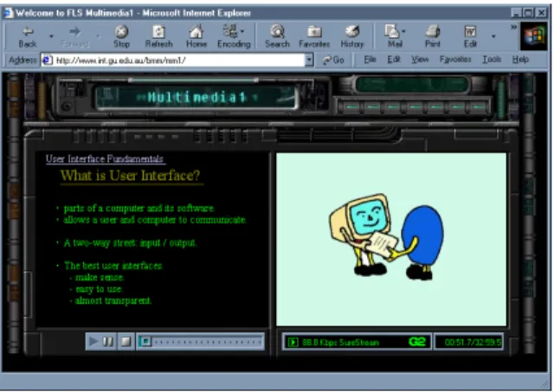Click the media seek slider track
The height and width of the screenshot is (392, 554).
point(200,342)
